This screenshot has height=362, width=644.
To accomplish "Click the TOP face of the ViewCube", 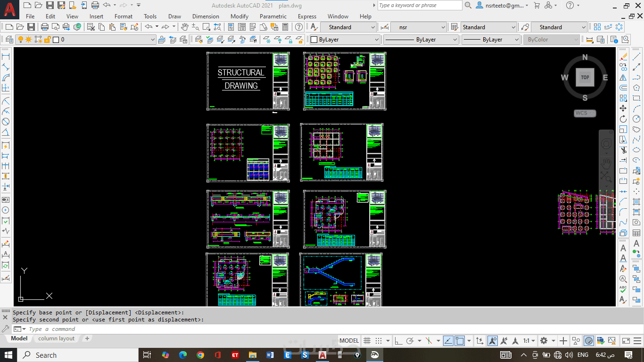I will tap(585, 77).
